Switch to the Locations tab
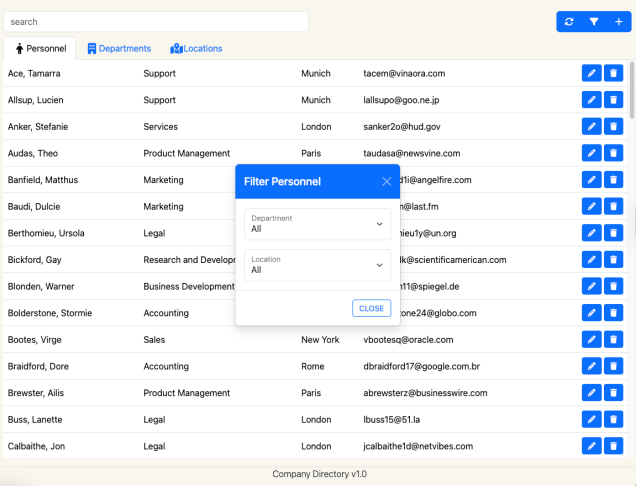This screenshot has height=486, width=636. [196, 48]
